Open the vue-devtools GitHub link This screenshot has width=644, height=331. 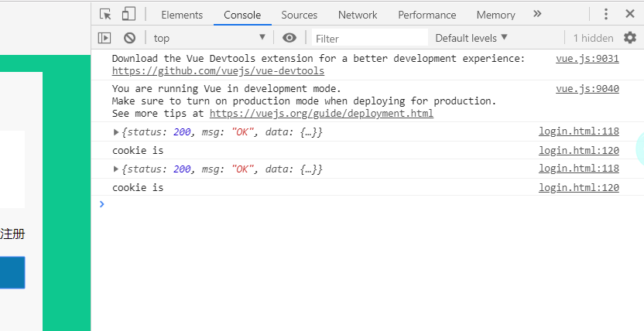click(218, 71)
